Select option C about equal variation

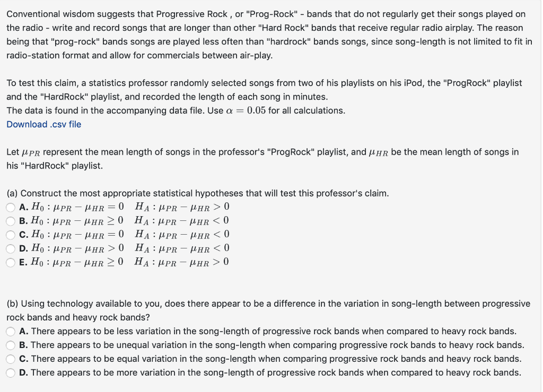(x=10, y=359)
